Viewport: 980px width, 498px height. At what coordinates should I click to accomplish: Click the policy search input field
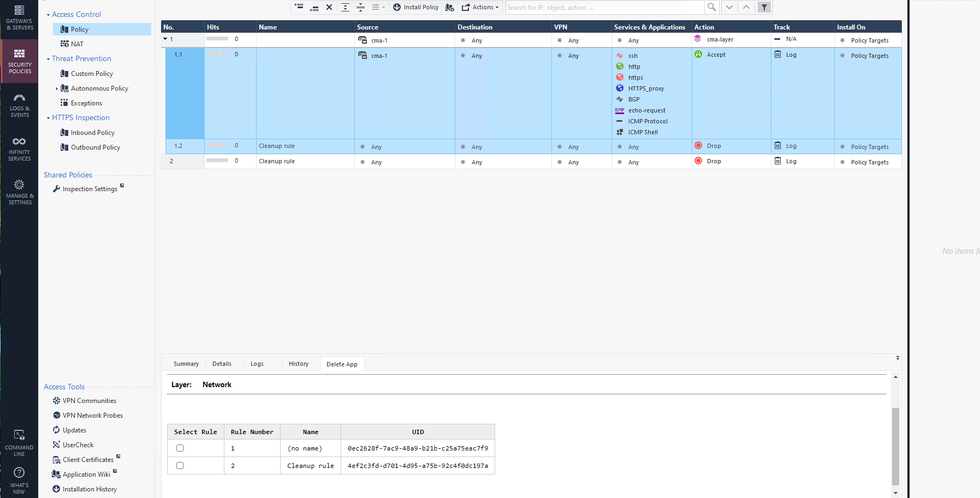[604, 7]
